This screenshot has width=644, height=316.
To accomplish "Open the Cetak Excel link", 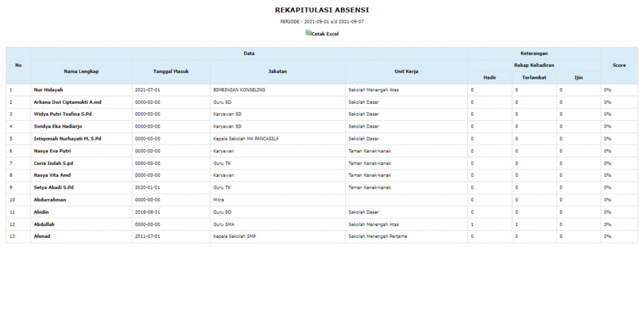I will pos(325,34).
